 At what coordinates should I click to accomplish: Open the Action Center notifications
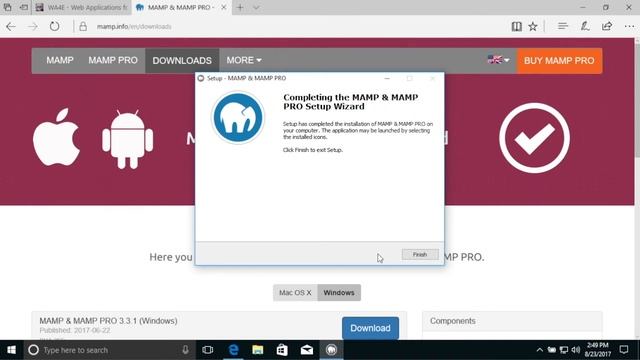(624, 350)
